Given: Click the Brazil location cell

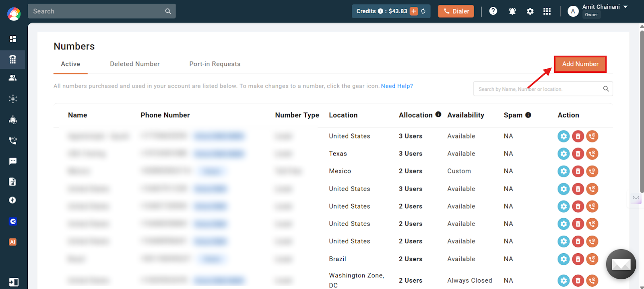Looking at the screenshot, I should [337, 259].
